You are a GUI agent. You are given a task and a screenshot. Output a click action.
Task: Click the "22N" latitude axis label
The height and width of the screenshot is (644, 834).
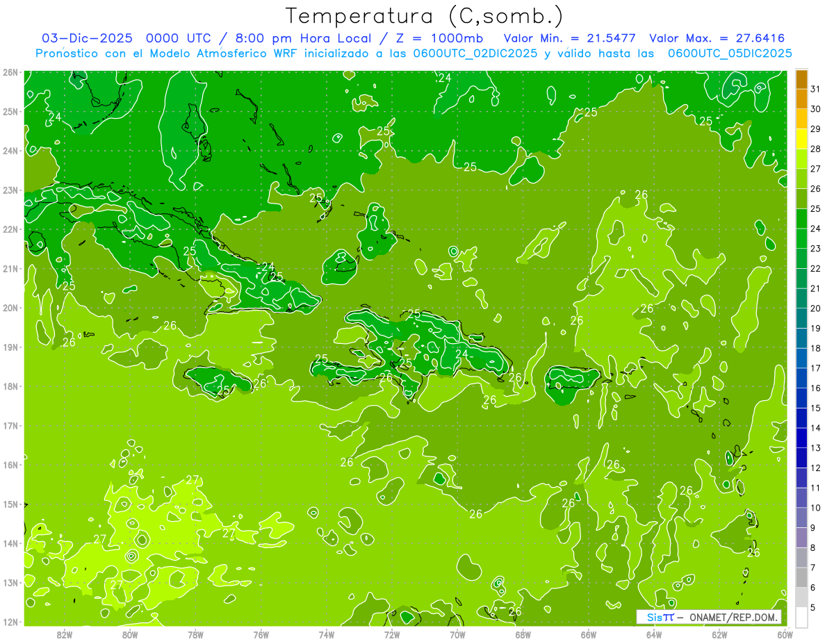pos(10,229)
